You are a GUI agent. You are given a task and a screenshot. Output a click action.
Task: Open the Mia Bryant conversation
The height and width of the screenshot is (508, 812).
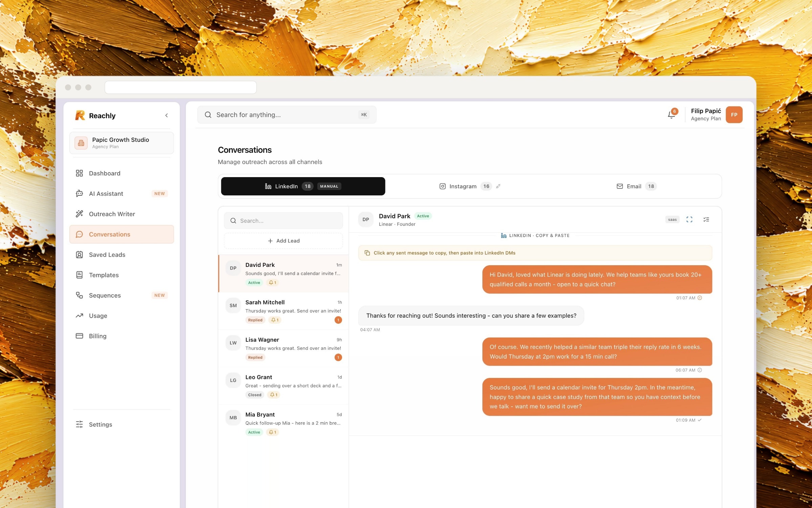[284, 423]
